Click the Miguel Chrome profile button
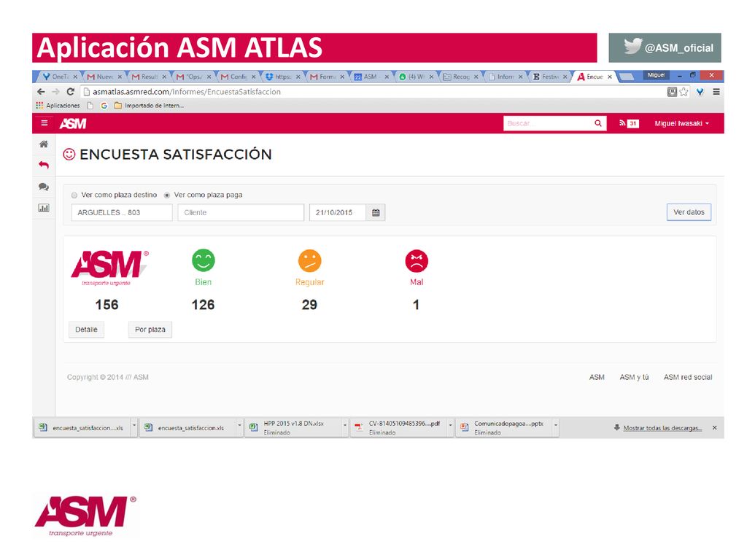747x560 pixels. [x=656, y=75]
